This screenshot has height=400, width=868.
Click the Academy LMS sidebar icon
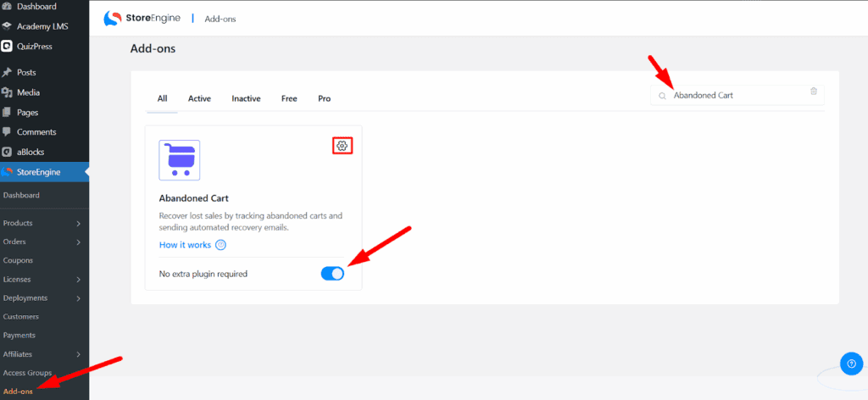coord(7,26)
